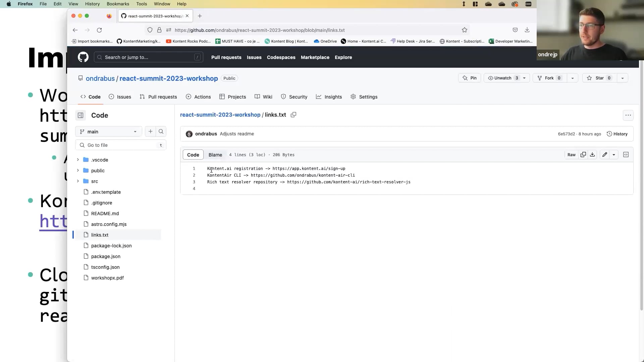Collapse the file tree side panel
The width and height of the screenshot is (644, 362).
click(x=80, y=115)
